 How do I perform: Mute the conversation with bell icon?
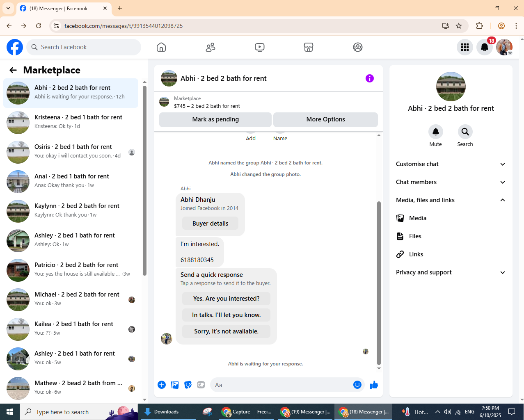pyautogui.click(x=436, y=132)
